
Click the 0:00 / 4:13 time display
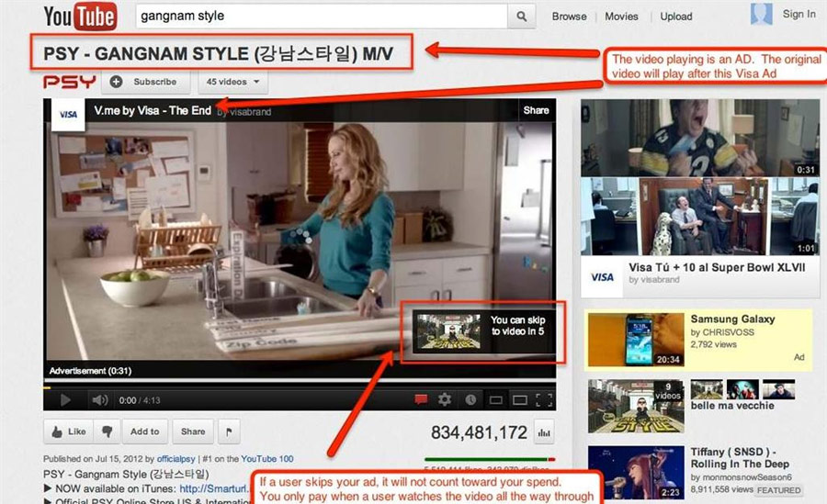(x=140, y=400)
